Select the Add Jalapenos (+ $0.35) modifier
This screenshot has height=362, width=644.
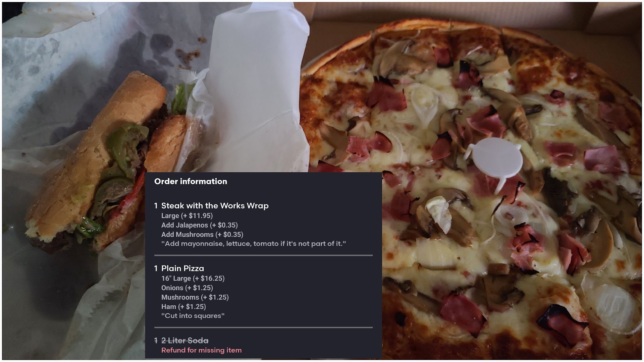(x=199, y=225)
